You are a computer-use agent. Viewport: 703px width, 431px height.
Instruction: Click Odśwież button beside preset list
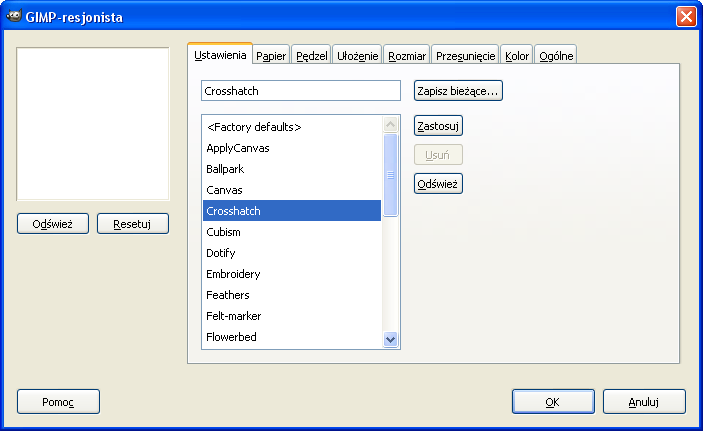pos(438,184)
